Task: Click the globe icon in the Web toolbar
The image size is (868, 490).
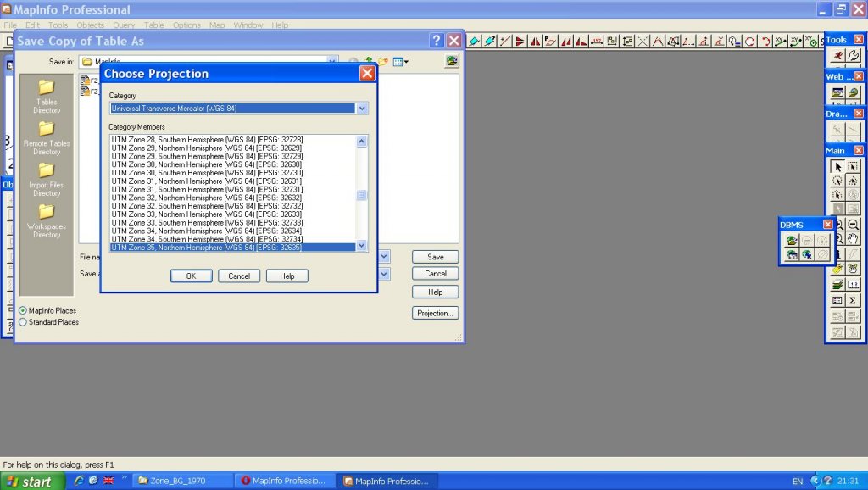Action: (x=853, y=92)
